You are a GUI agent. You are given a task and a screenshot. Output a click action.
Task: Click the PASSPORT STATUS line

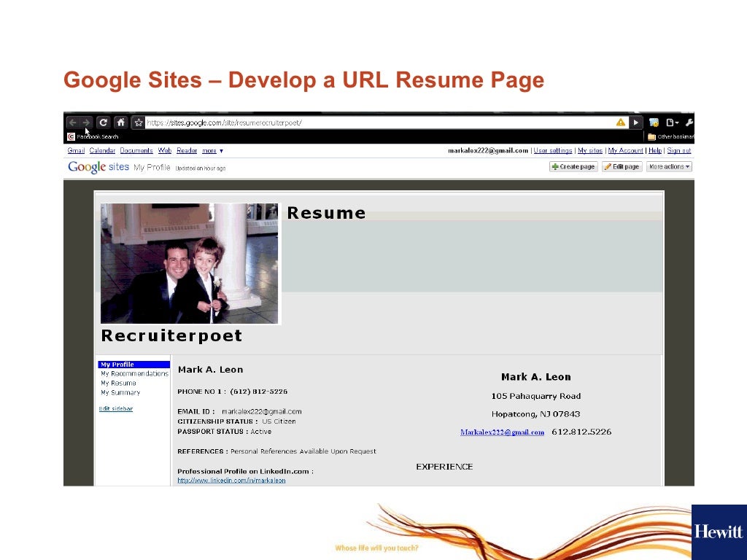(225, 432)
